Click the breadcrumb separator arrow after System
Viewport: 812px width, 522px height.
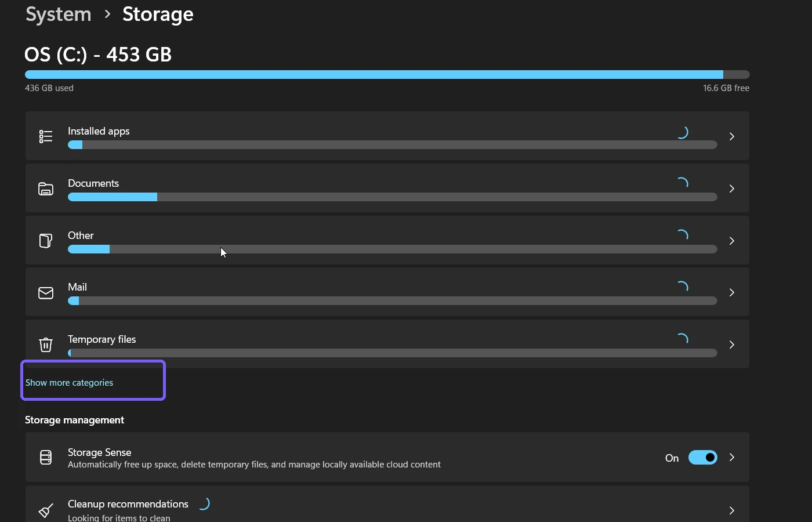(x=107, y=14)
